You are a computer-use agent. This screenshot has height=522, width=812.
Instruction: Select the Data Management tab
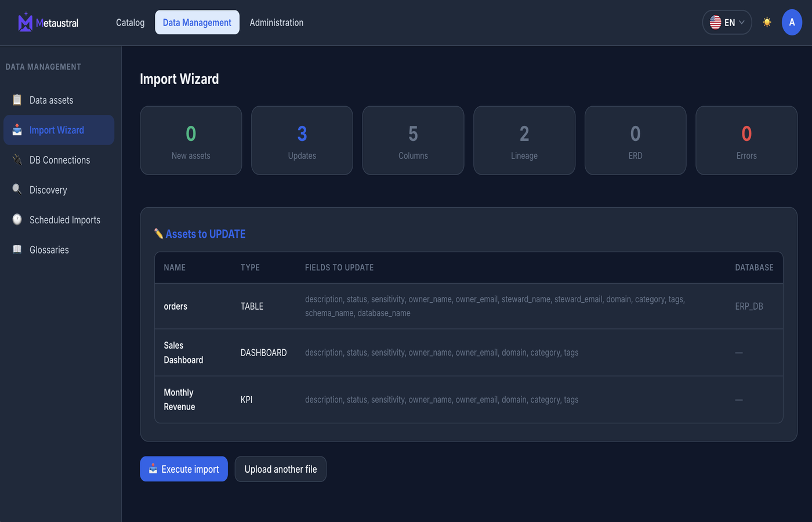[197, 22]
